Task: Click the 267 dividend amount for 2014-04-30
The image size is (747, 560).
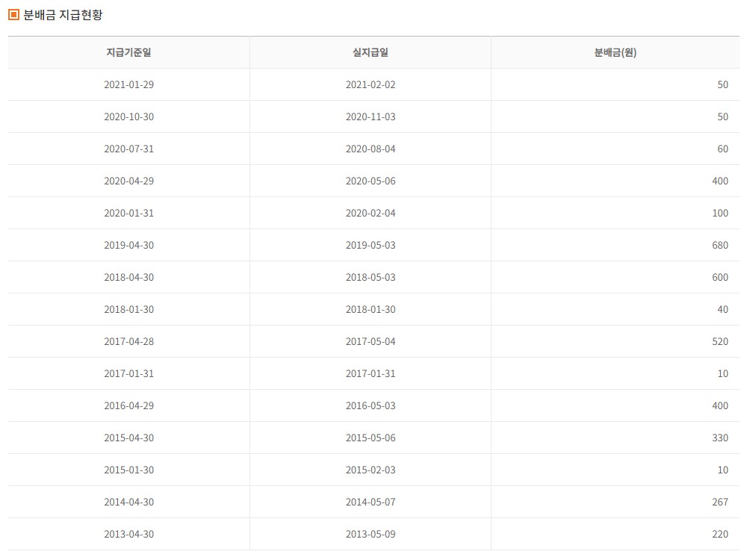Action: point(719,502)
